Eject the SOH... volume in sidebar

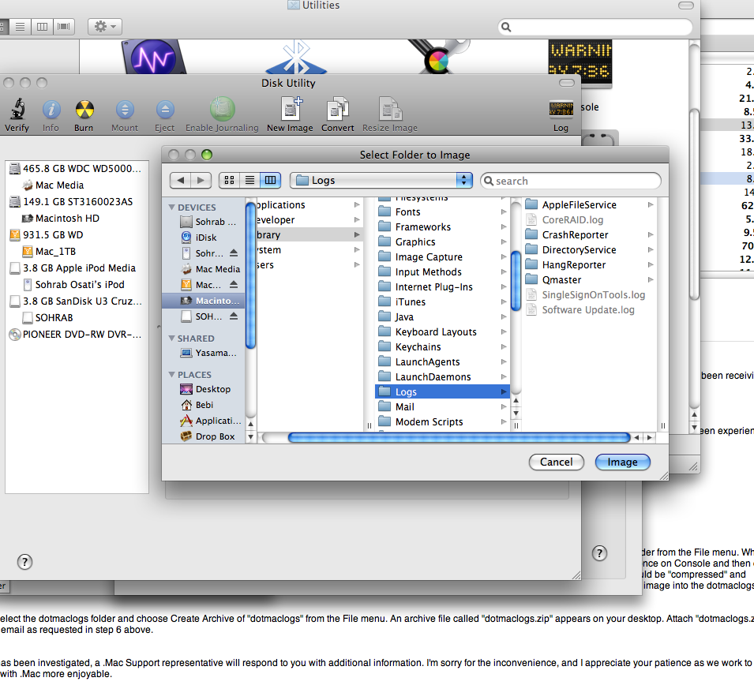(x=234, y=316)
